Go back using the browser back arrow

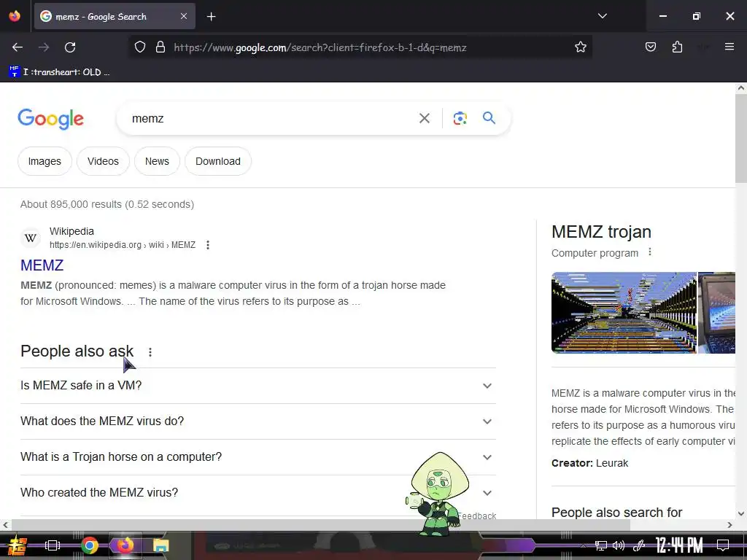click(x=18, y=47)
